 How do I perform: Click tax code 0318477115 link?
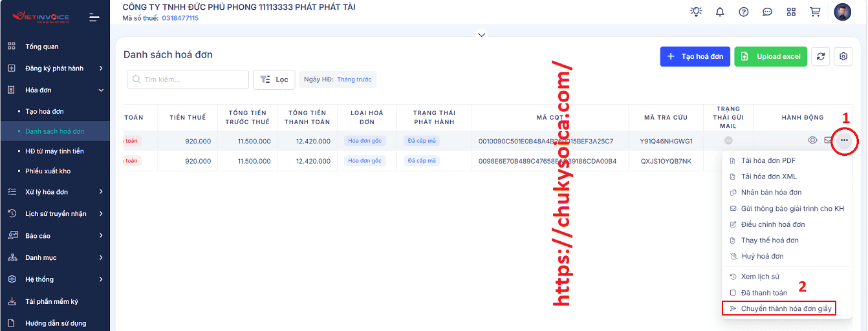180,18
